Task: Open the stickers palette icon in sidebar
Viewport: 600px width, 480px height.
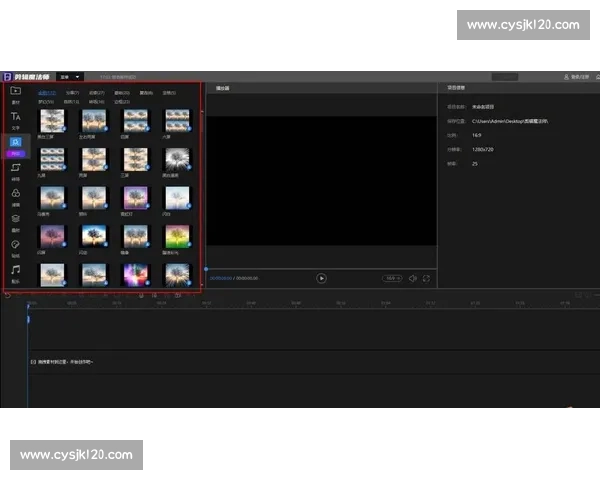Action: click(15, 245)
